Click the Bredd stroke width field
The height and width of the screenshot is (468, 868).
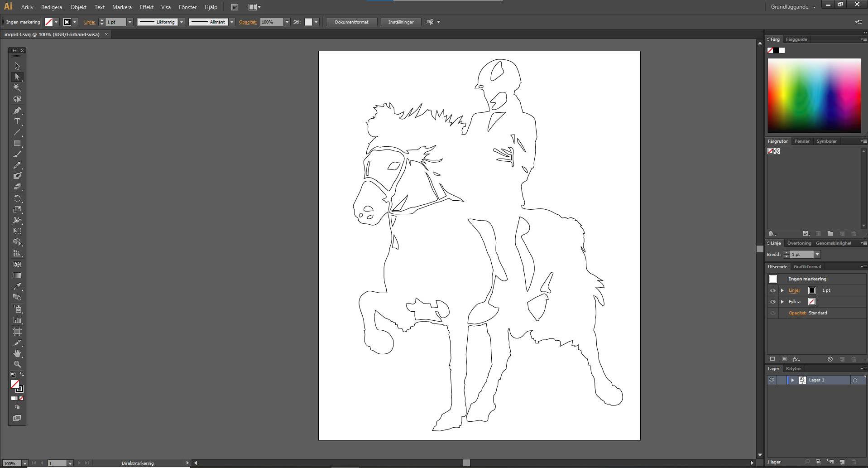(x=801, y=255)
